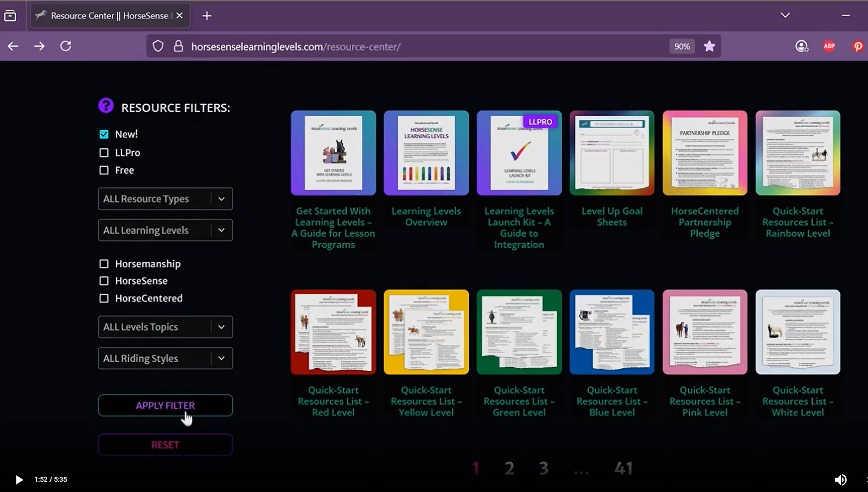This screenshot has width=868, height=492.
Task: Click the RESET button
Action: pos(165,445)
